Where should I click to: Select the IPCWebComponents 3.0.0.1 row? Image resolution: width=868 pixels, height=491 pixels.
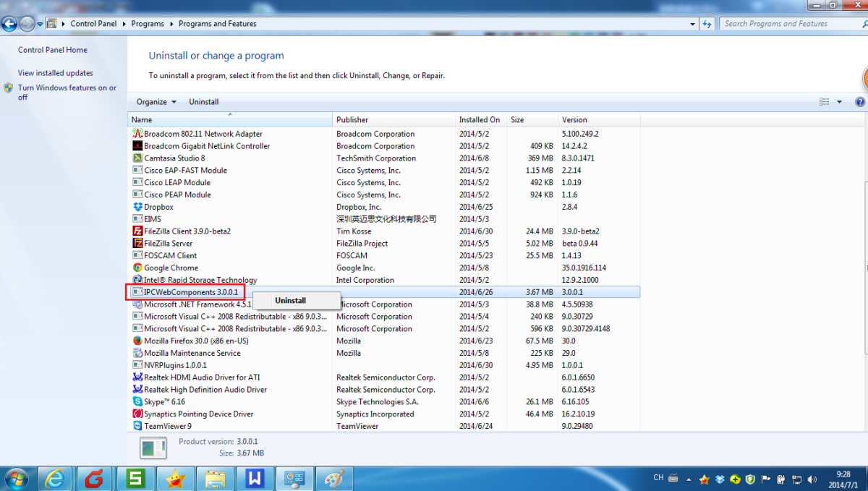384,292
